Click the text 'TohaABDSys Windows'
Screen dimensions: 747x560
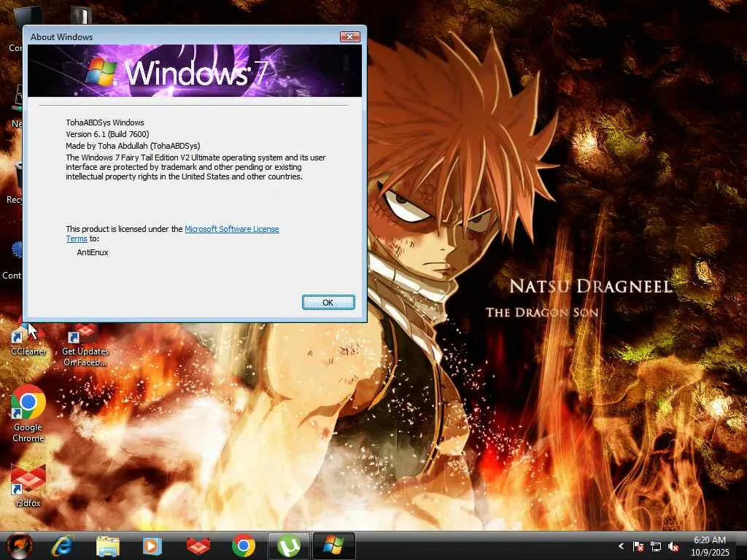pyautogui.click(x=105, y=122)
